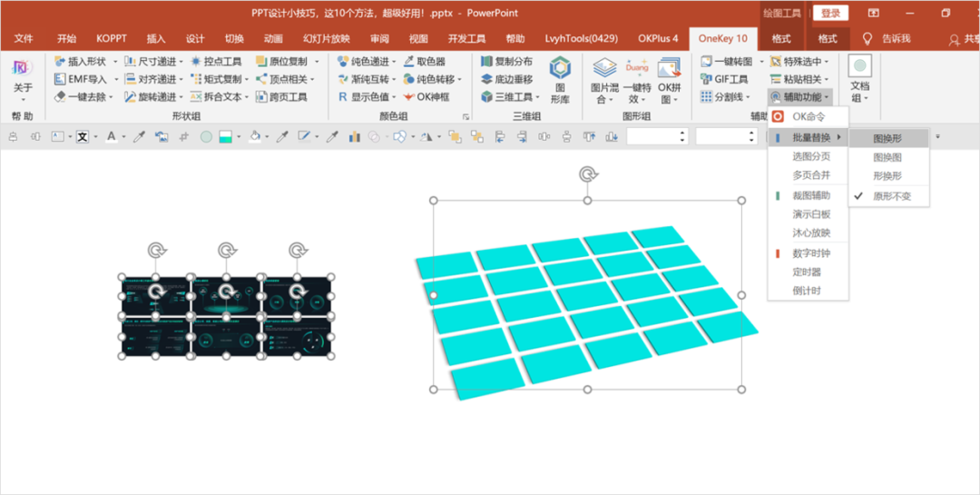Switch to the 插入 ribbon tab
Image resolution: width=980 pixels, height=495 pixels.
pos(156,39)
